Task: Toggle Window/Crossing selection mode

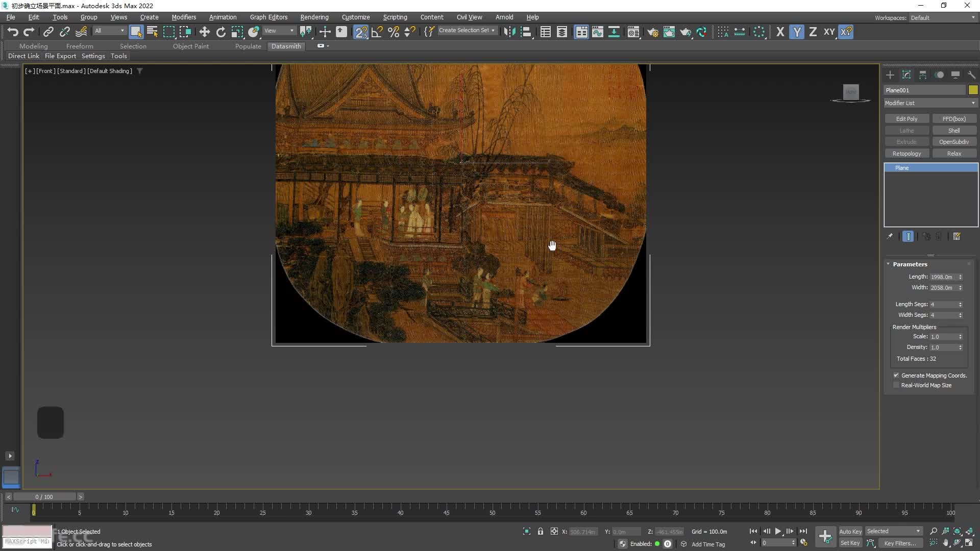Action: tap(185, 32)
